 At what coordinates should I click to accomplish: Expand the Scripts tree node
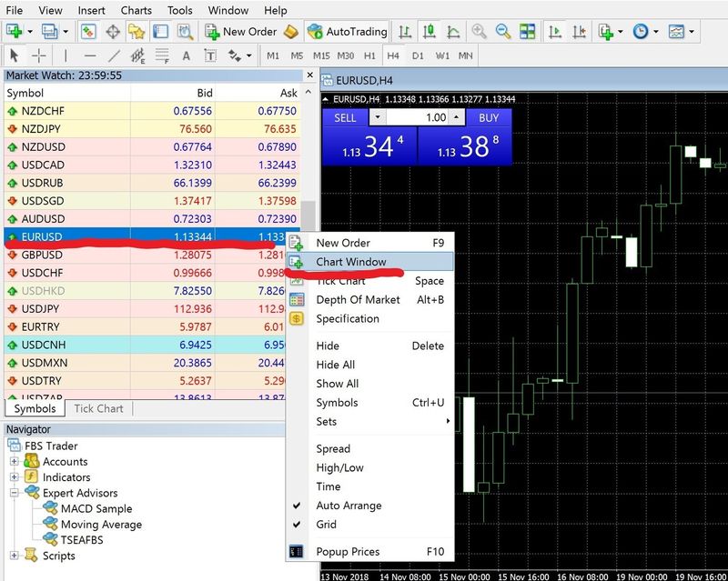(x=15, y=556)
